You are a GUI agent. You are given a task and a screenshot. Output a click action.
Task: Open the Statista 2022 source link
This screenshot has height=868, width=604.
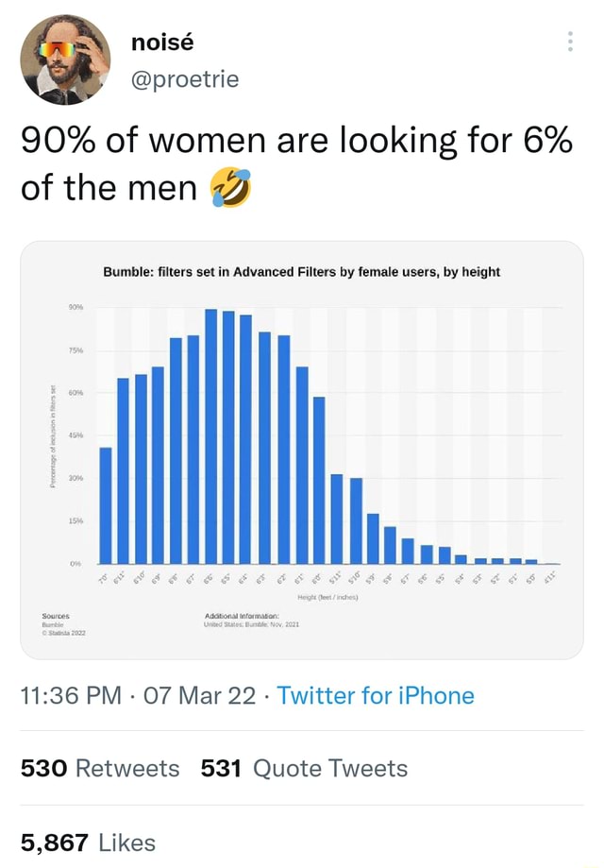(59, 633)
